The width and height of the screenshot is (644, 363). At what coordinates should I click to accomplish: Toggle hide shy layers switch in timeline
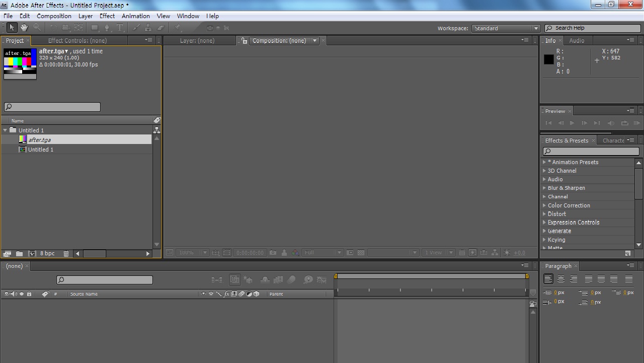coord(265,279)
